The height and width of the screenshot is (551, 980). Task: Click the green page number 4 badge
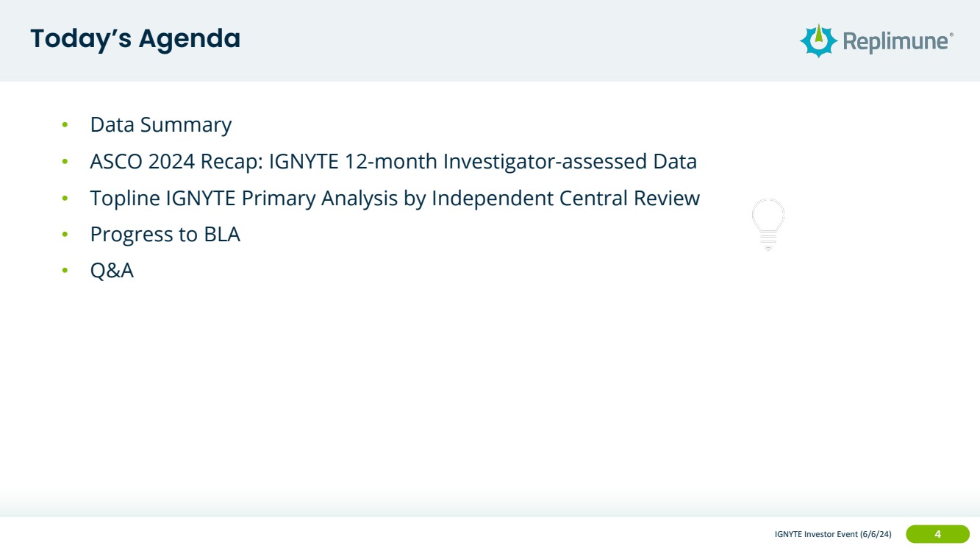(x=937, y=534)
